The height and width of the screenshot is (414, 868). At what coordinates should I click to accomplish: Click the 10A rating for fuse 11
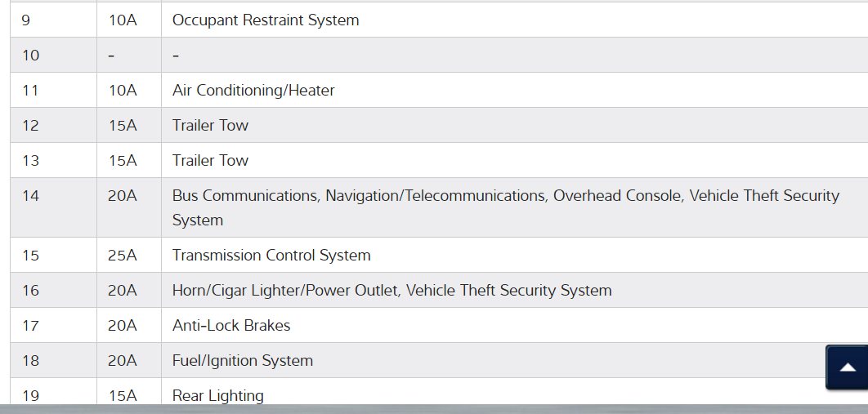[x=123, y=91]
